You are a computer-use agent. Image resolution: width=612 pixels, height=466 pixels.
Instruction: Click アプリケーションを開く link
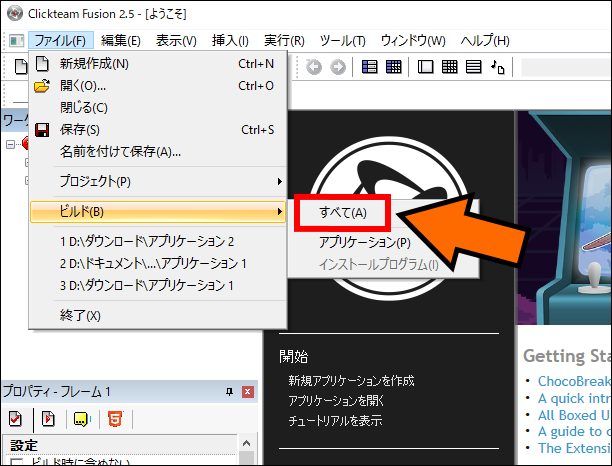pyautogui.click(x=336, y=400)
